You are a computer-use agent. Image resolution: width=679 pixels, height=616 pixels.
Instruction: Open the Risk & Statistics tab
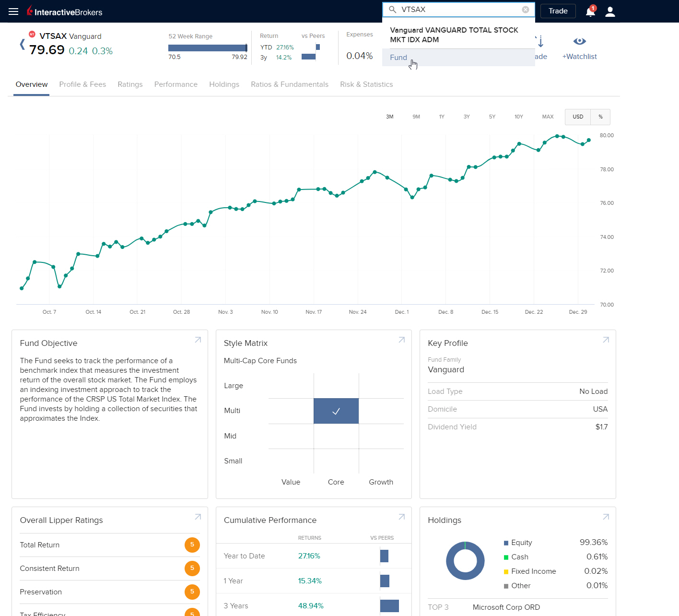coord(366,84)
